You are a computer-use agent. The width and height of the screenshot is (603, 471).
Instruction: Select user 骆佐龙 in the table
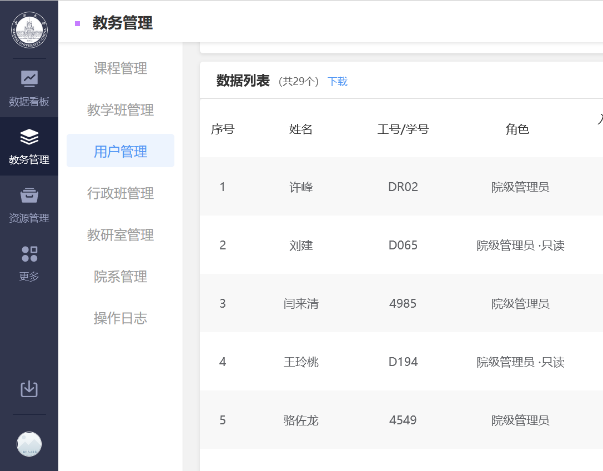pyautogui.click(x=301, y=420)
